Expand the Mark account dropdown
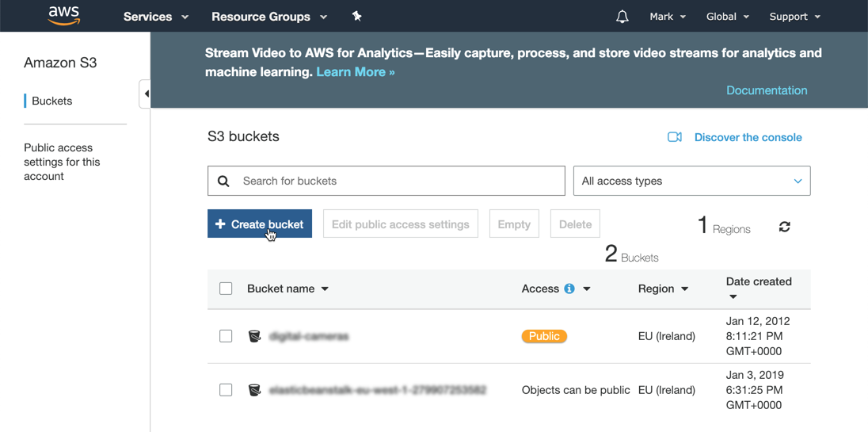The width and height of the screenshot is (868, 432). (x=667, y=17)
